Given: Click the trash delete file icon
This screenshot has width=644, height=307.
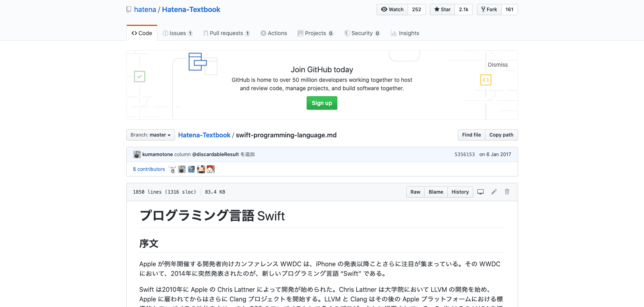Looking at the screenshot, I should (x=507, y=192).
